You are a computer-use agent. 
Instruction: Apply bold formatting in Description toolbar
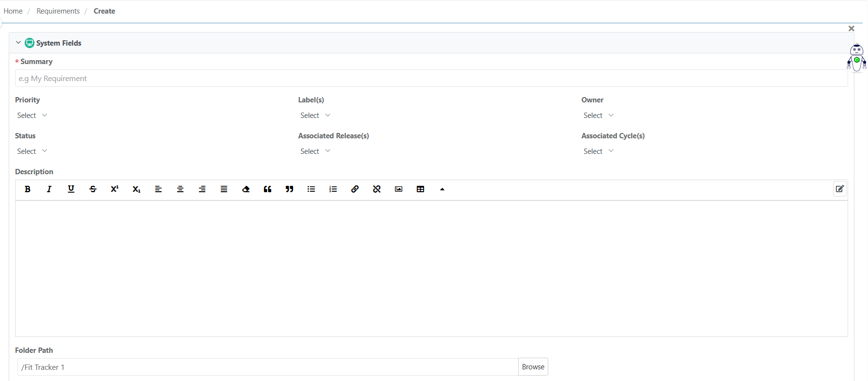(28, 189)
